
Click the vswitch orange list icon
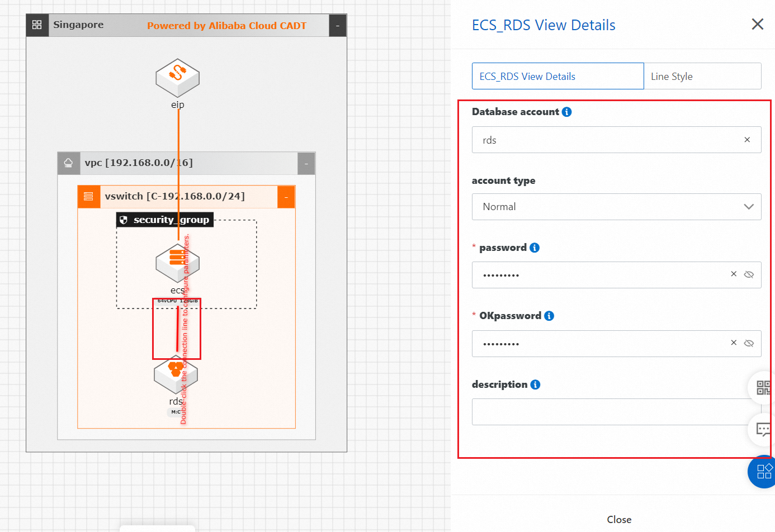[88, 196]
